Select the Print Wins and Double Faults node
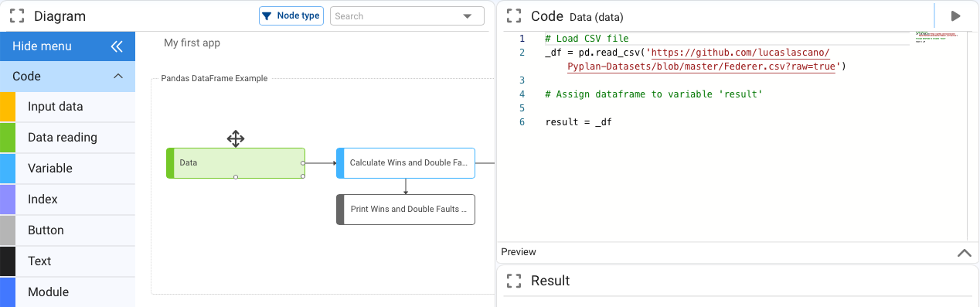The height and width of the screenshot is (307, 980). click(x=406, y=210)
